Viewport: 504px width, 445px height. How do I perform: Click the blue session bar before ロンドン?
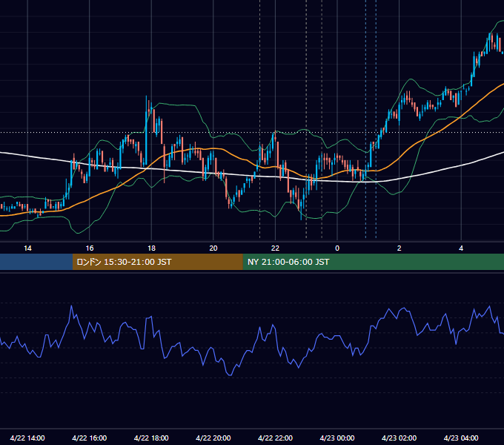(36, 262)
